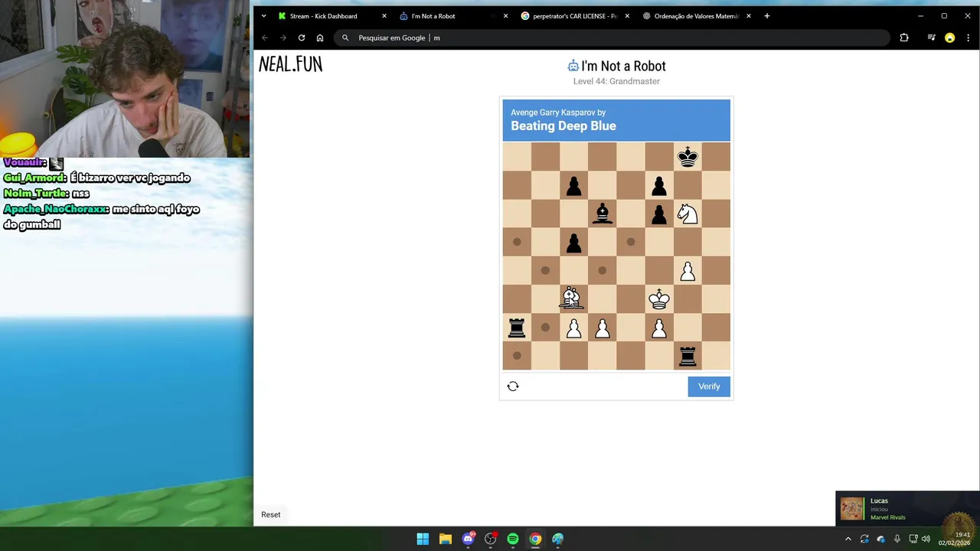The width and height of the screenshot is (980, 551).
Task: Move bishop to dot between black rook and pawn
Action: tap(545, 328)
